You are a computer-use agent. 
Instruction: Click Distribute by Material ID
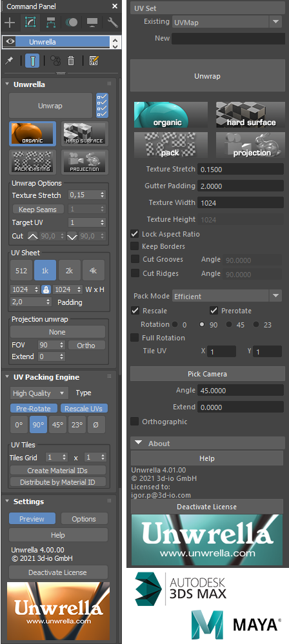click(57, 482)
